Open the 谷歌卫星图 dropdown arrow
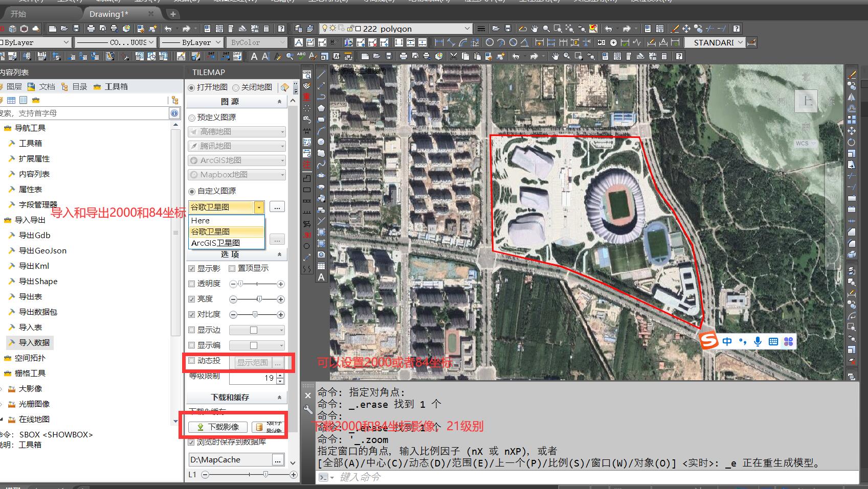The image size is (868, 489). tap(259, 207)
